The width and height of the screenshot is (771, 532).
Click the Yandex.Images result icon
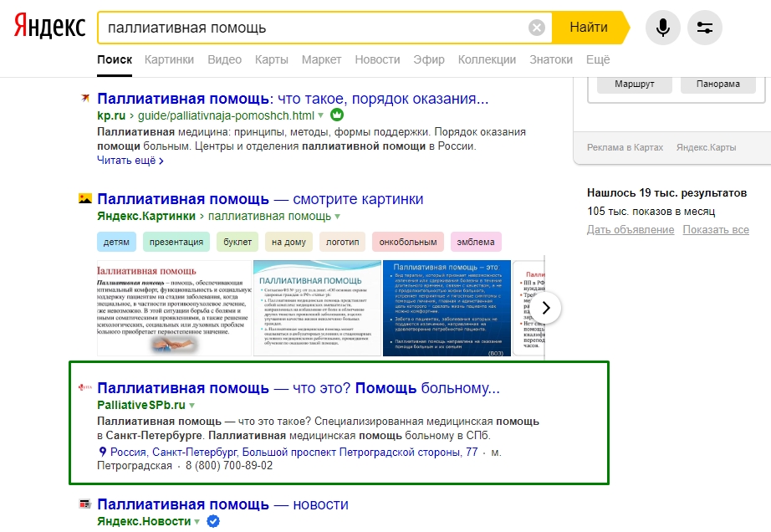(x=84, y=199)
